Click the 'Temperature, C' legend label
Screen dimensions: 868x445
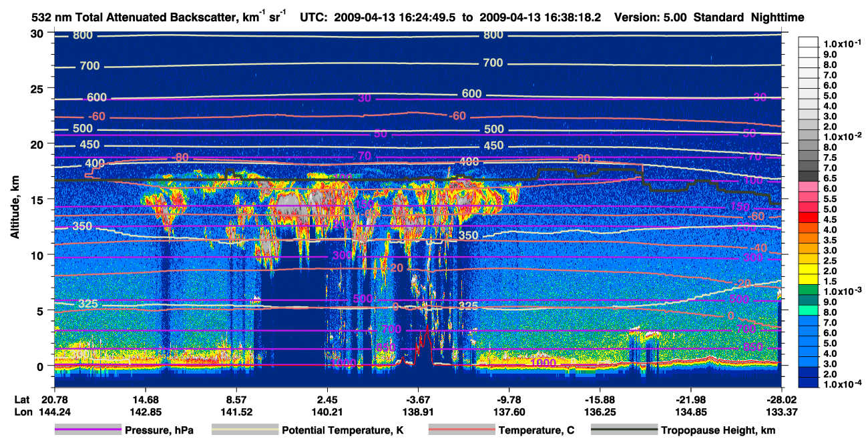click(536, 430)
